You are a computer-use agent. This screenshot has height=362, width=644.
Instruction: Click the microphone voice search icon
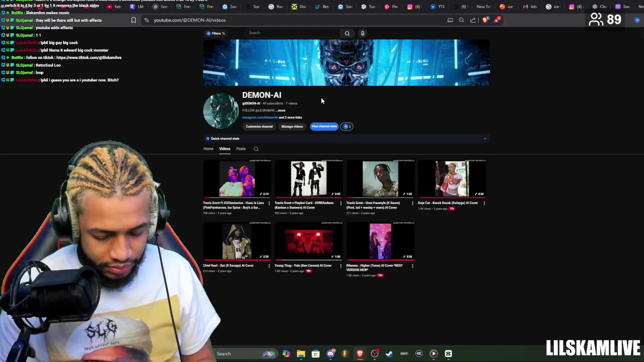tap(362, 33)
